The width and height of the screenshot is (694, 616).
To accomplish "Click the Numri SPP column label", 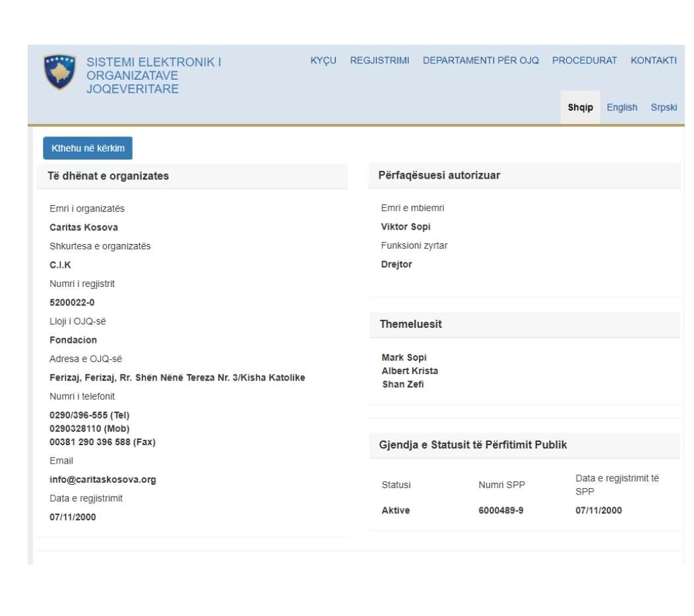I will (x=501, y=485).
